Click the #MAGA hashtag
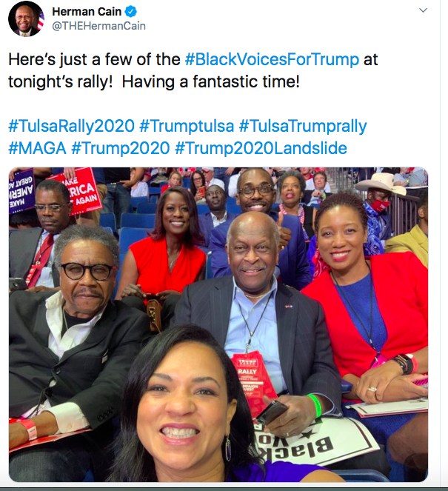The height and width of the screenshot is (491, 448). pos(37,148)
